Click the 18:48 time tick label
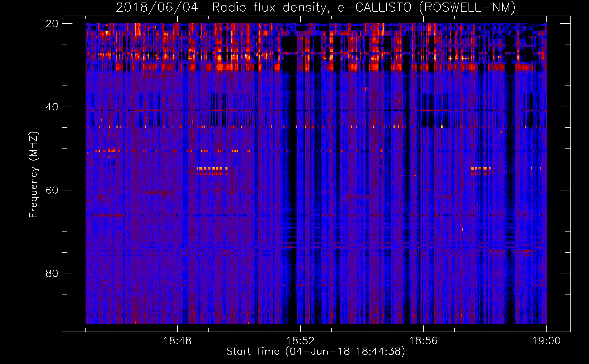Viewport: 589px width, 364px height. point(177,341)
